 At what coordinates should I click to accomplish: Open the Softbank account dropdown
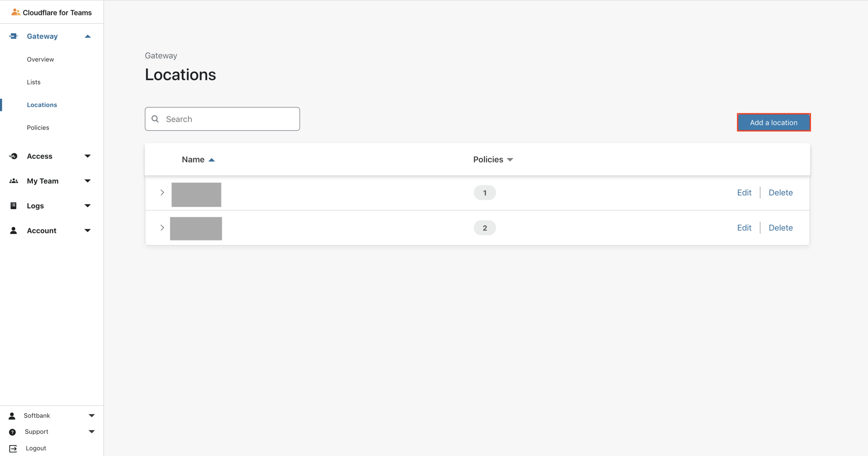coord(92,416)
